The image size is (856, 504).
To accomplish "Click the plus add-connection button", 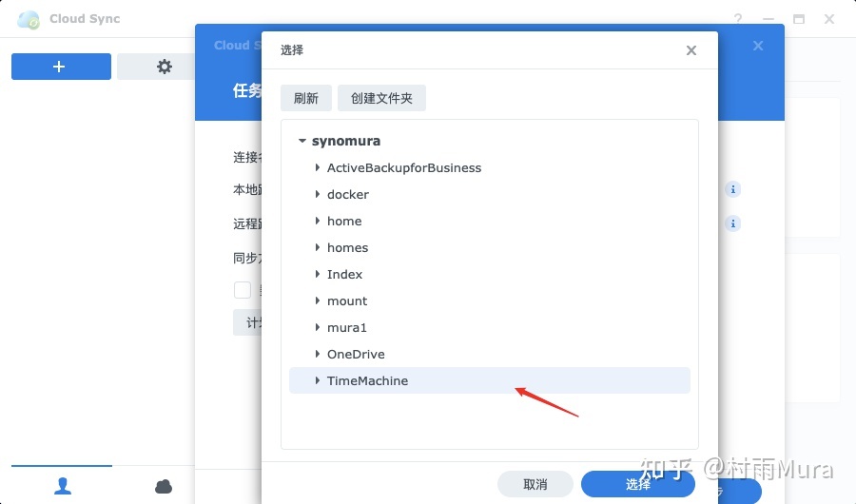I will pos(61,67).
